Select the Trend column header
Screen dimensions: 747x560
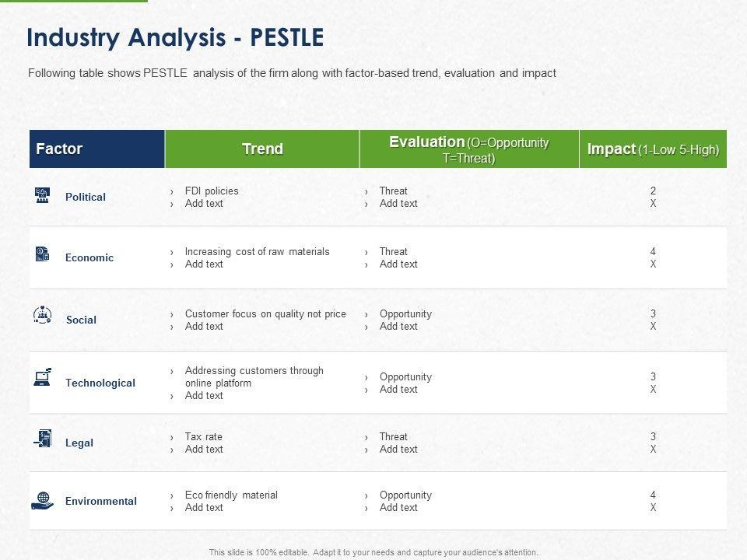[x=262, y=149]
